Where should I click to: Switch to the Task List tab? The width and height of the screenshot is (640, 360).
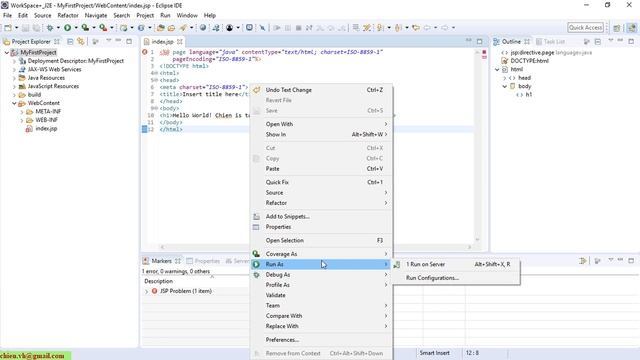[550, 42]
